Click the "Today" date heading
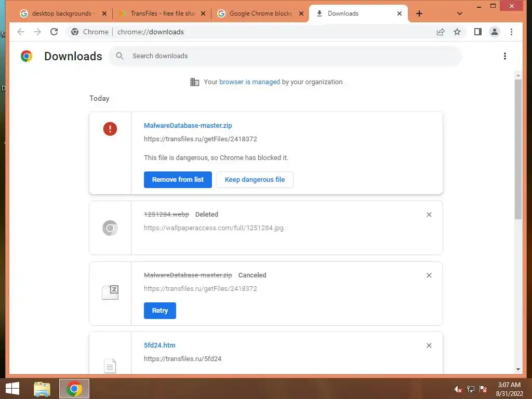The width and height of the screenshot is (532, 399). pyautogui.click(x=99, y=98)
